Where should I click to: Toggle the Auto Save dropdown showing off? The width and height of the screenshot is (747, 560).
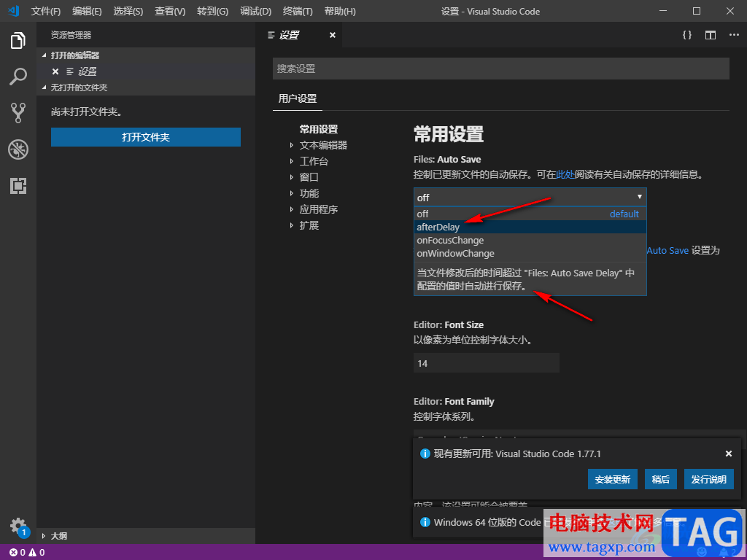(530, 197)
